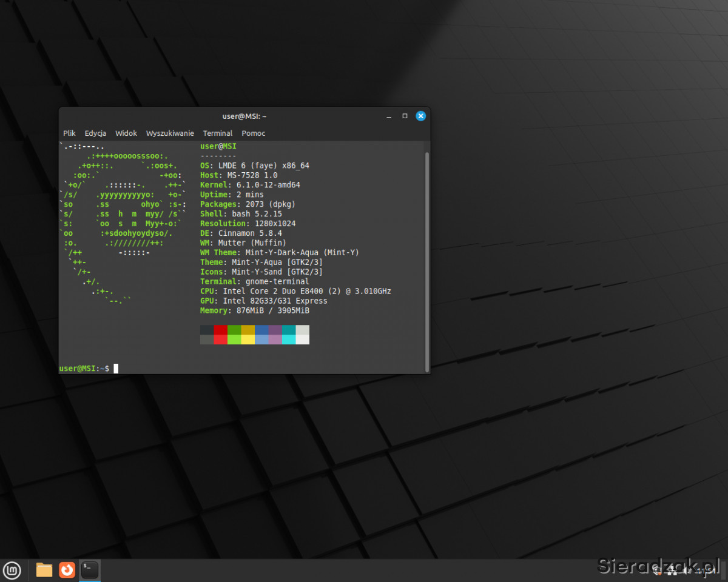
Task: Click the 'Theme: Mint-Y-Aqua [GTK2/3]' line
Action: pyautogui.click(x=261, y=263)
